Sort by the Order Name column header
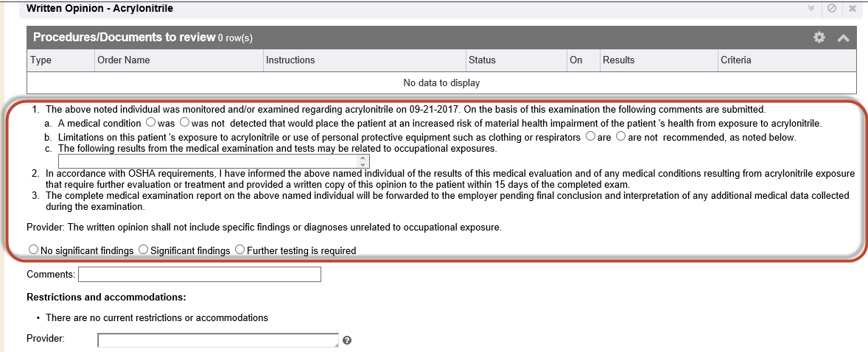 124,60
